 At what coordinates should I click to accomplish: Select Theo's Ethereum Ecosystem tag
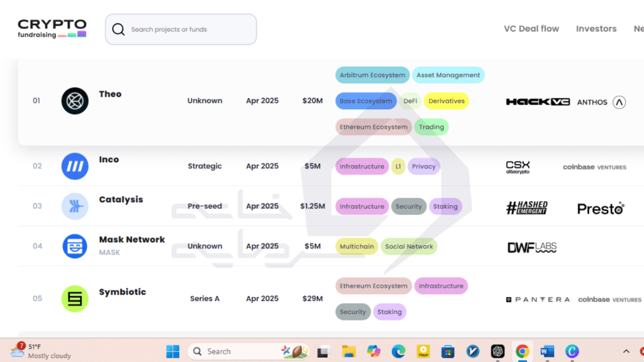coord(374,127)
